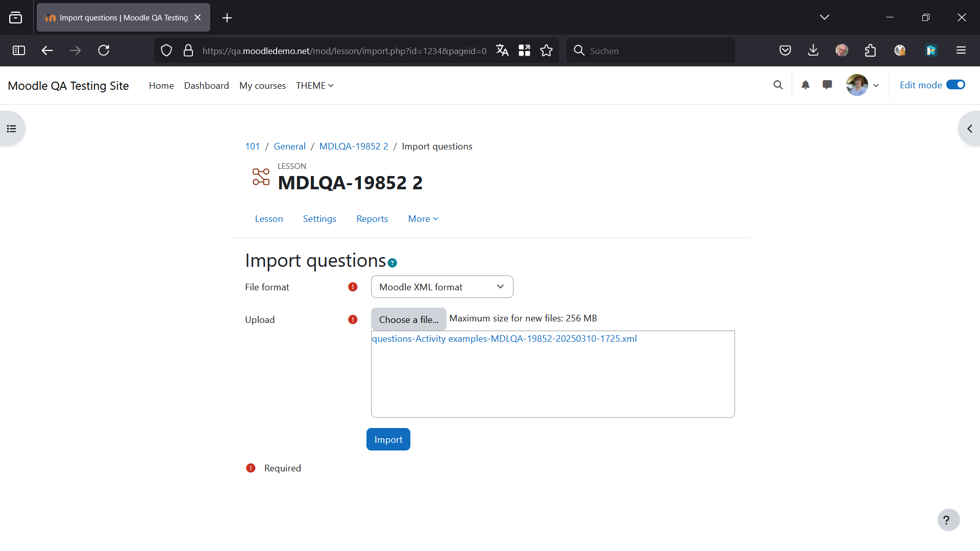Click the Suchen search box

[x=651, y=51]
